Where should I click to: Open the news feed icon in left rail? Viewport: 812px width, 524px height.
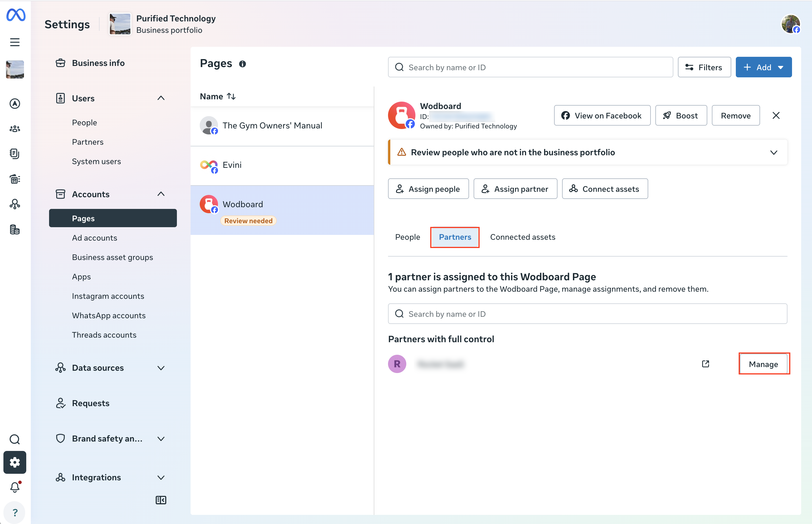(x=15, y=179)
